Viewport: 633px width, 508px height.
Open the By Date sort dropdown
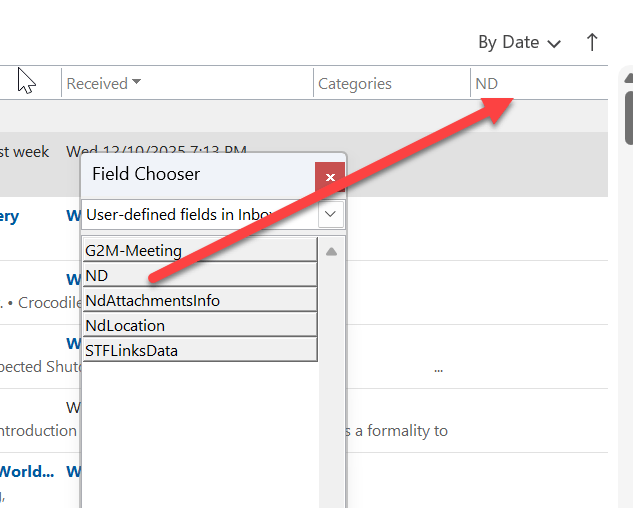[520, 42]
